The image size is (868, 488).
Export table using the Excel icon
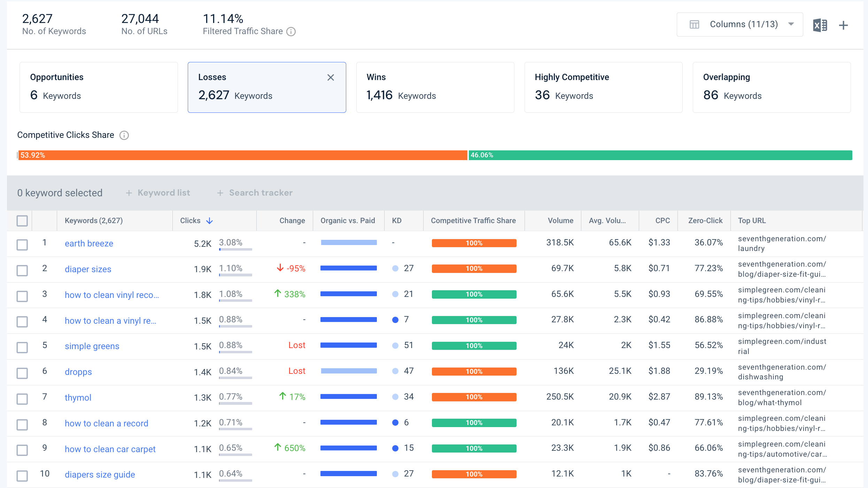[x=820, y=25]
